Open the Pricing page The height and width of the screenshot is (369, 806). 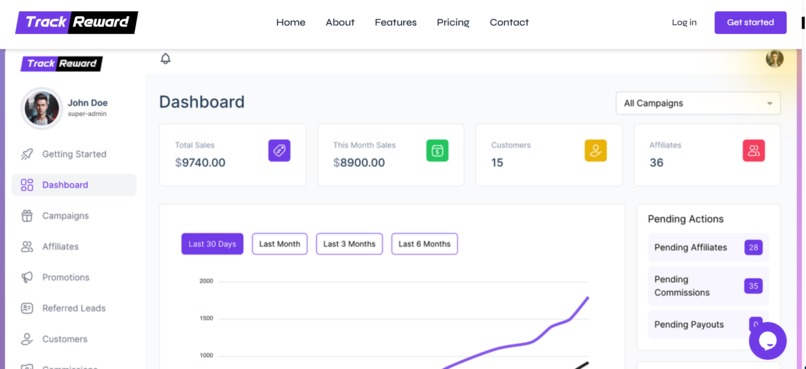[453, 22]
